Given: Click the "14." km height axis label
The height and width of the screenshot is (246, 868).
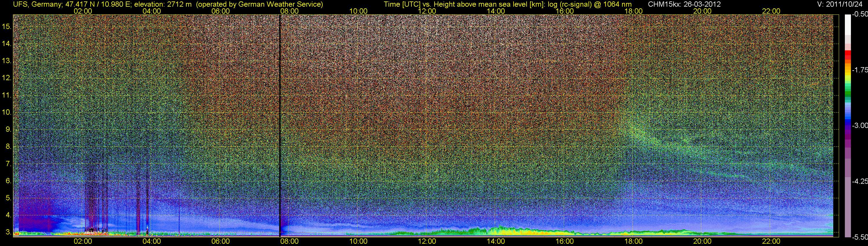Looking at the screenshot, I should point(7,43).
